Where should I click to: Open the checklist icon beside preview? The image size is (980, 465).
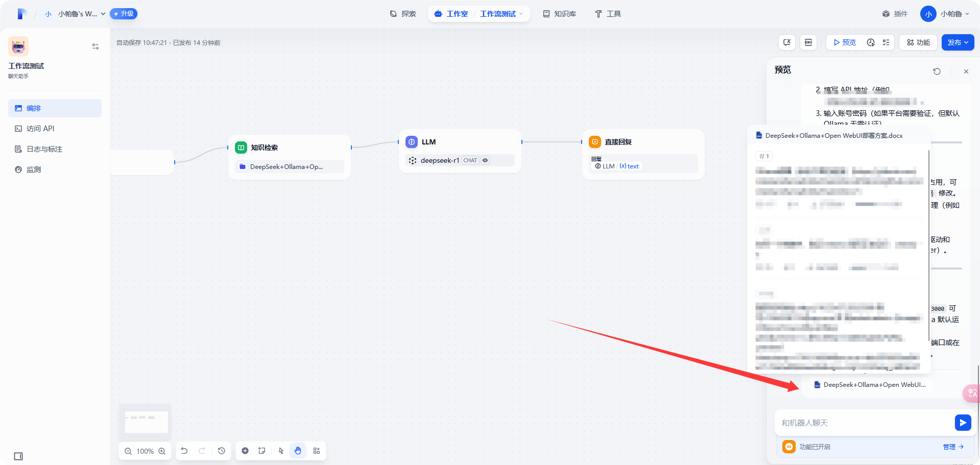click(886, 42)
